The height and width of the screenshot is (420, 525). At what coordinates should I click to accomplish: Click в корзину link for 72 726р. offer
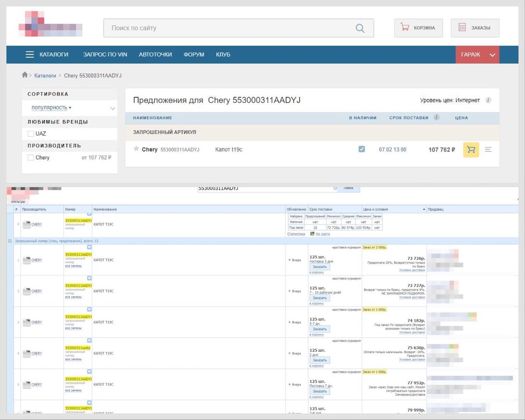click(x=317, y=272)
